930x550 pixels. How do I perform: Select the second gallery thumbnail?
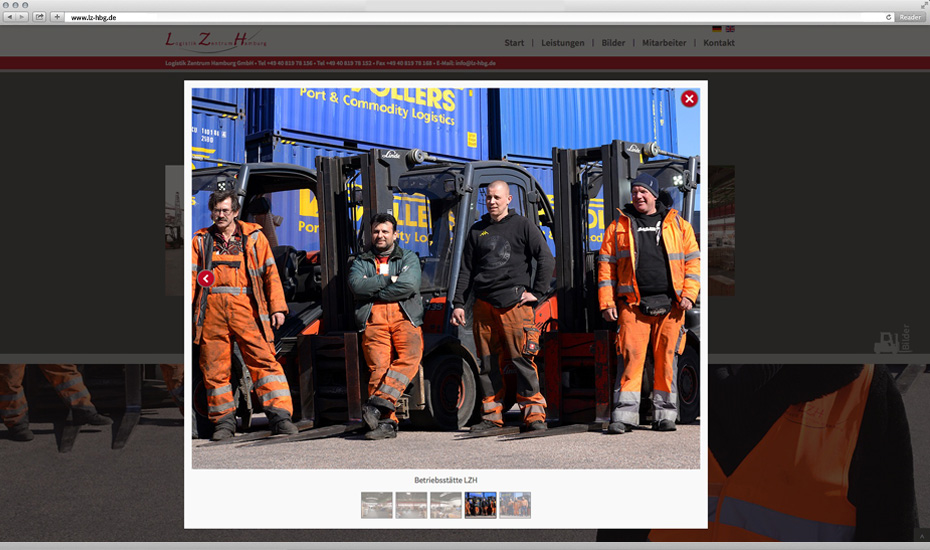point(411,505)
